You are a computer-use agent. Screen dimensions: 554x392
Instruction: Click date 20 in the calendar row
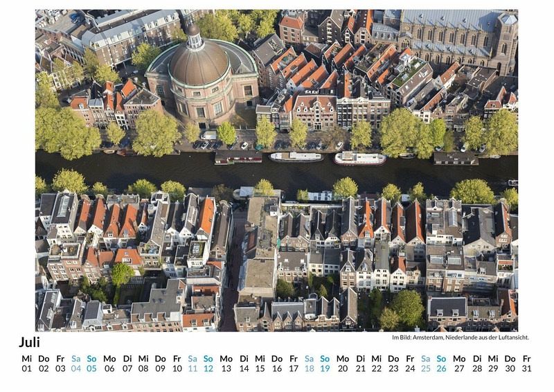click(x=343, y=368)
